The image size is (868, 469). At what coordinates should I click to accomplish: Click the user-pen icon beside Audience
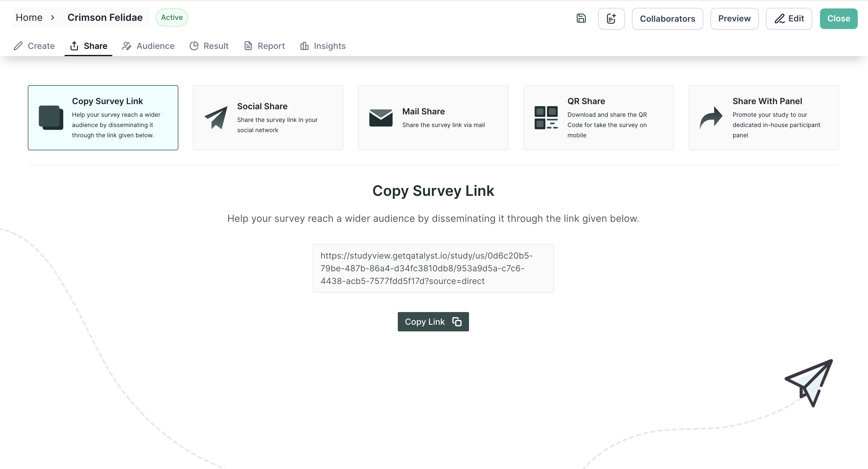click(x=127, y=46)
